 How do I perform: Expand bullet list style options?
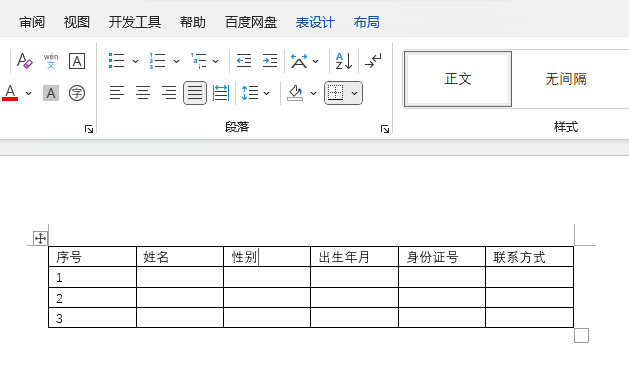click(135, 61)
